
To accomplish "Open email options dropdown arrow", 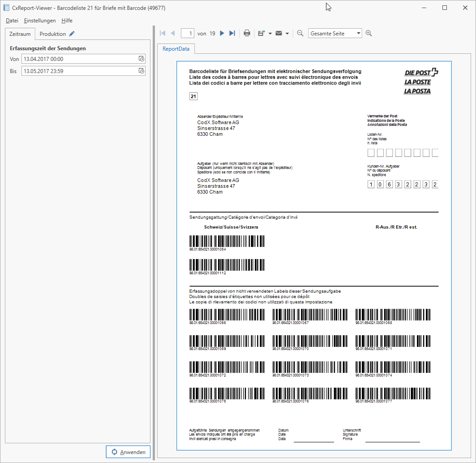I will tap(287, 34).
